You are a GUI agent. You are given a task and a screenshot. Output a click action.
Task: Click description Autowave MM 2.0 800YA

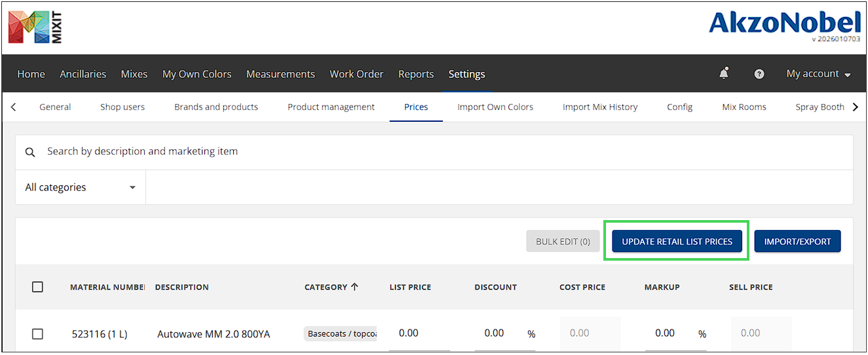214,334
